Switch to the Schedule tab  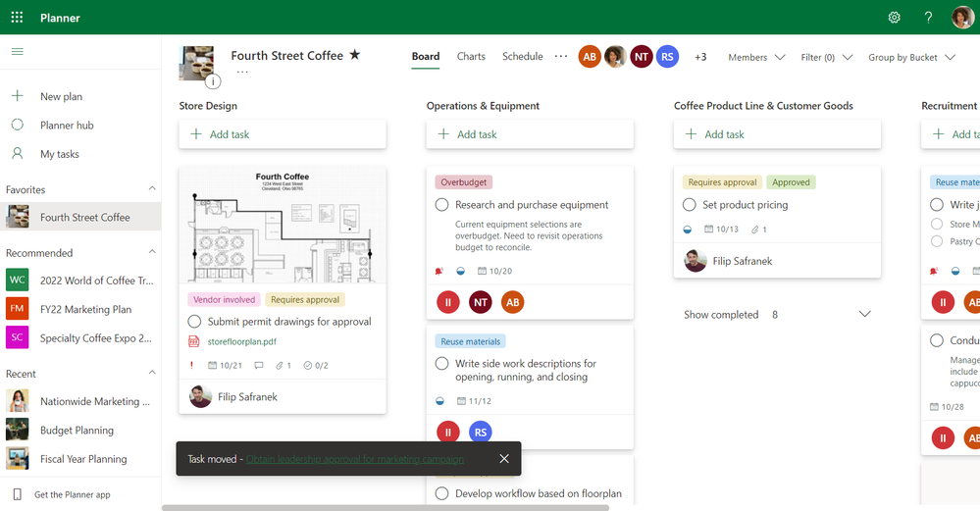[x=523, y=56]
